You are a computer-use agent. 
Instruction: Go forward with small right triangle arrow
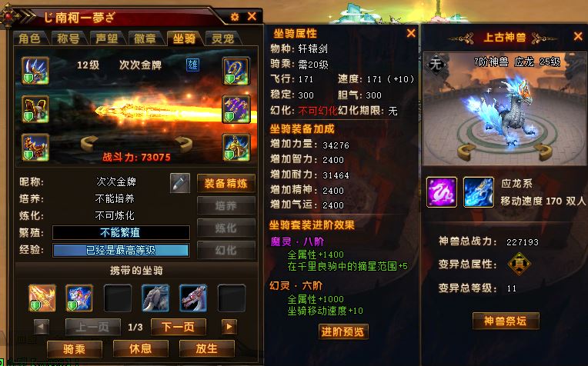click(x=229, y=327)
